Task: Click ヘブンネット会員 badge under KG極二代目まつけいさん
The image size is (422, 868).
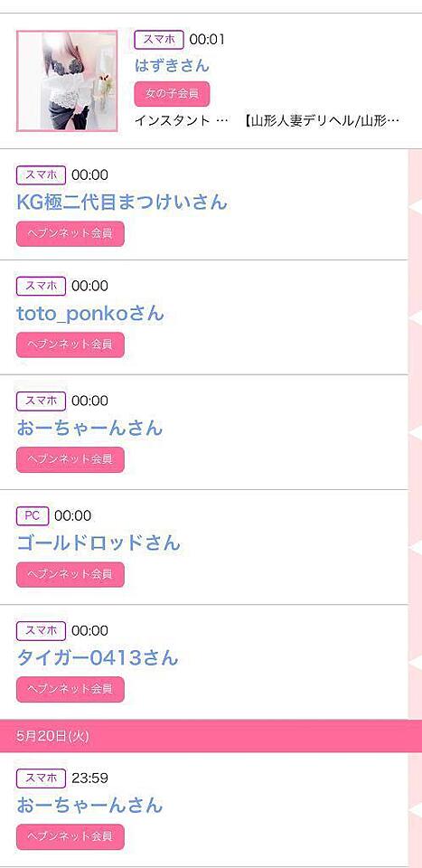Action: (x=70, y=233)
